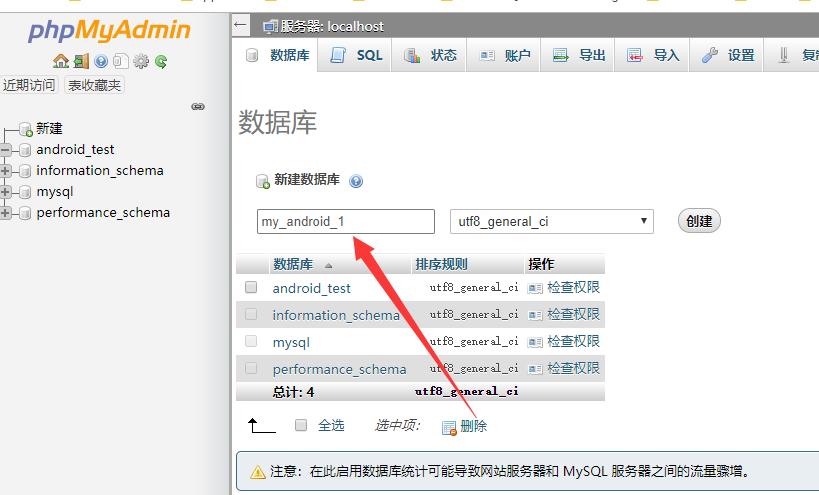This screenshot has height=495, width=819.
Task: Open the 表收藏夹 favorites tab
Action: tap(95, 85)
